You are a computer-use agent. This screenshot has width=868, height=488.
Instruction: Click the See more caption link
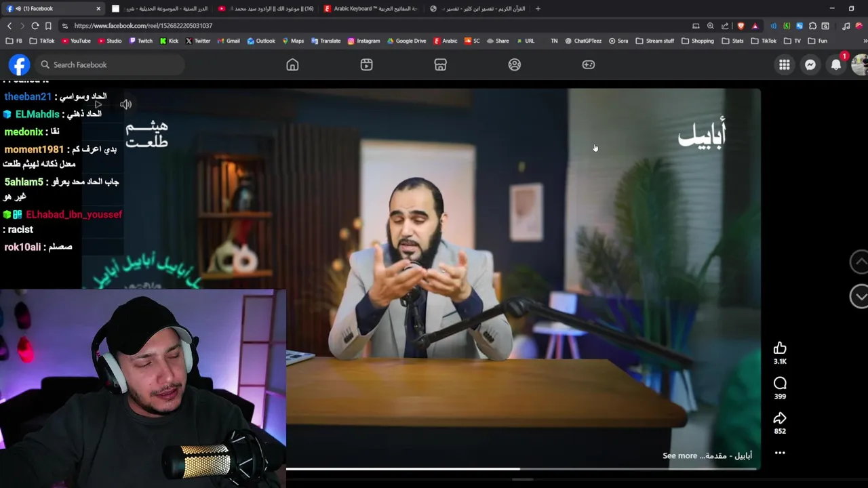(679, 455)
